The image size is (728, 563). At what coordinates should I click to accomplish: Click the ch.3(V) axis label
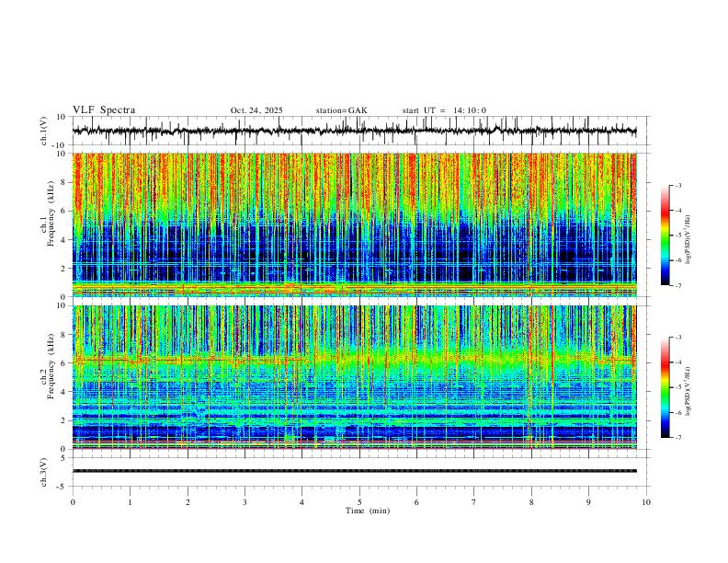pos(44,472)
